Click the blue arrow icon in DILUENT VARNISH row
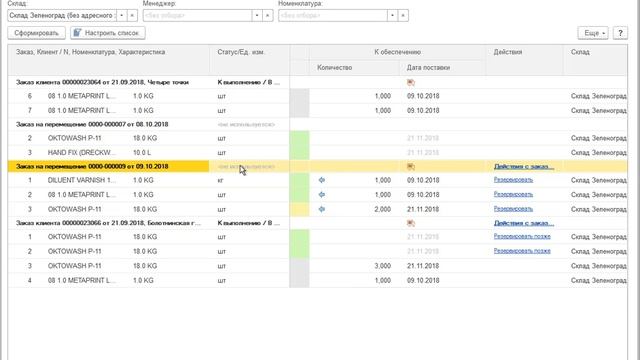The image size is (640, 360). tap(322, 180)
